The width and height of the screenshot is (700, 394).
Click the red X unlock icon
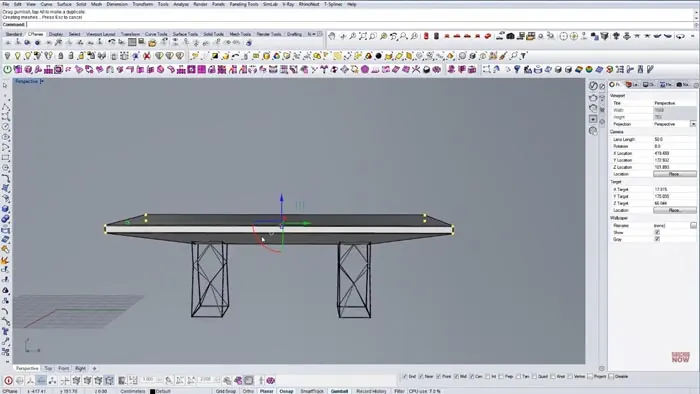click(x=147, y=56)
